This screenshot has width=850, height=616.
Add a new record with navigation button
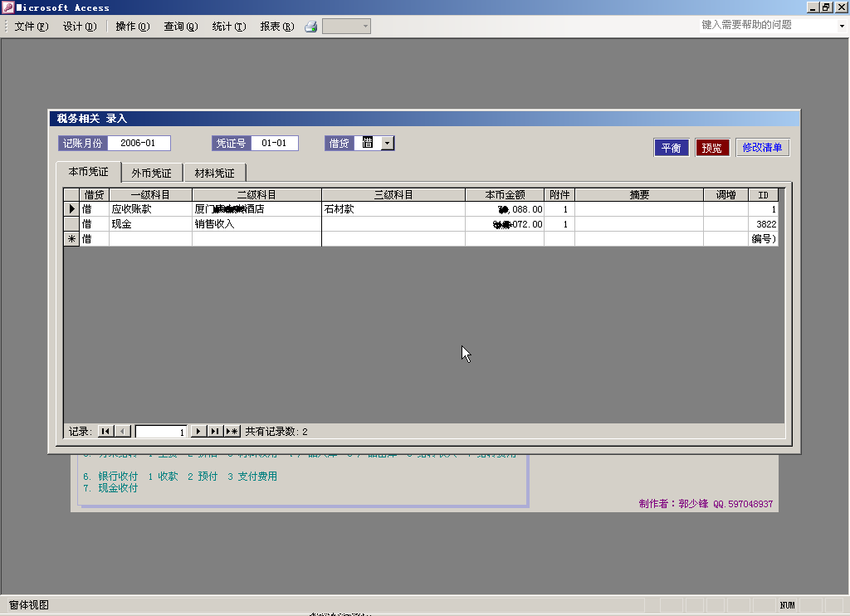[232, 431]
